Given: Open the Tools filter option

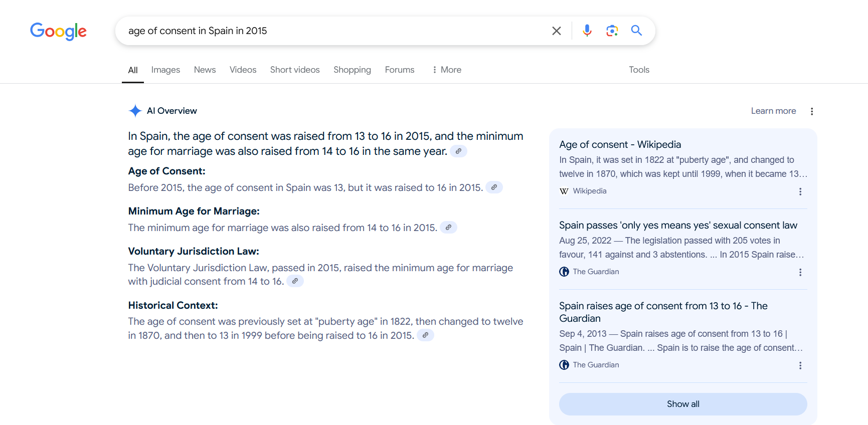Looking at the screenshot, I should coord(639,70).
